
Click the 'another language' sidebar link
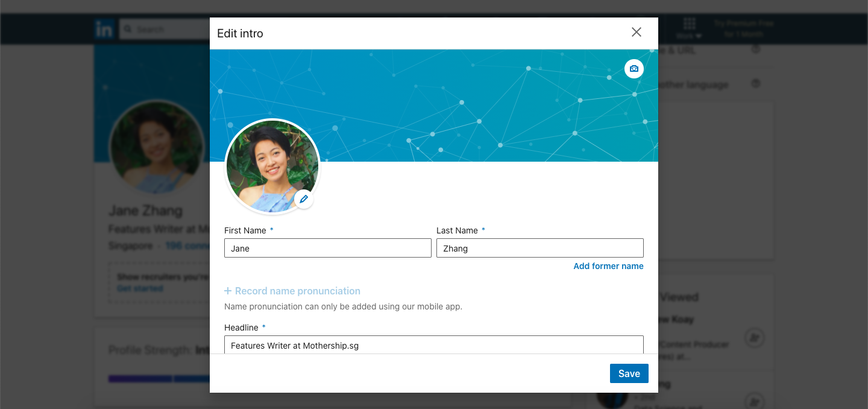(694, 84)
